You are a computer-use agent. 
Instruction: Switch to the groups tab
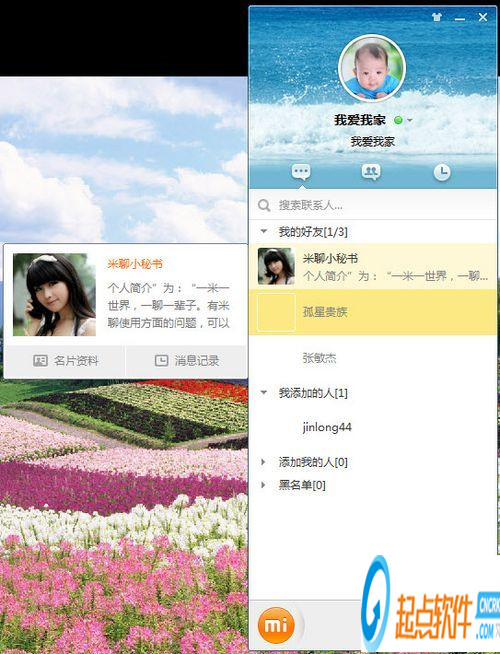371,172
